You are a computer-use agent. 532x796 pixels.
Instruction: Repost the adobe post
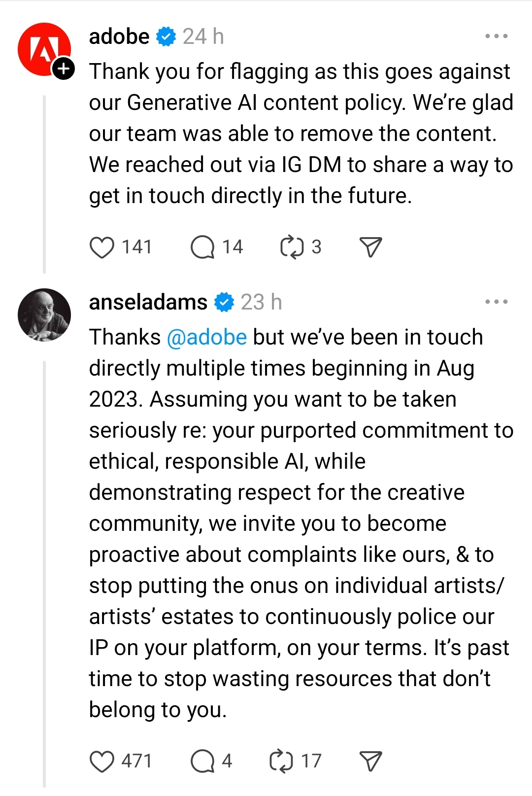[292, 247]
